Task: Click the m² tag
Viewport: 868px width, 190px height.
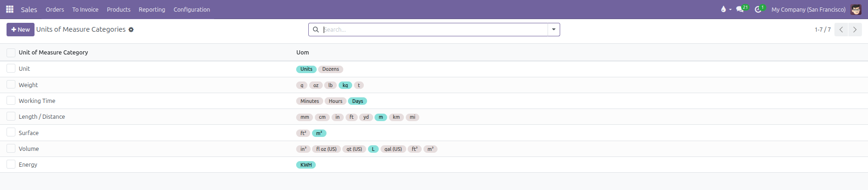Action: click(319, 133)
